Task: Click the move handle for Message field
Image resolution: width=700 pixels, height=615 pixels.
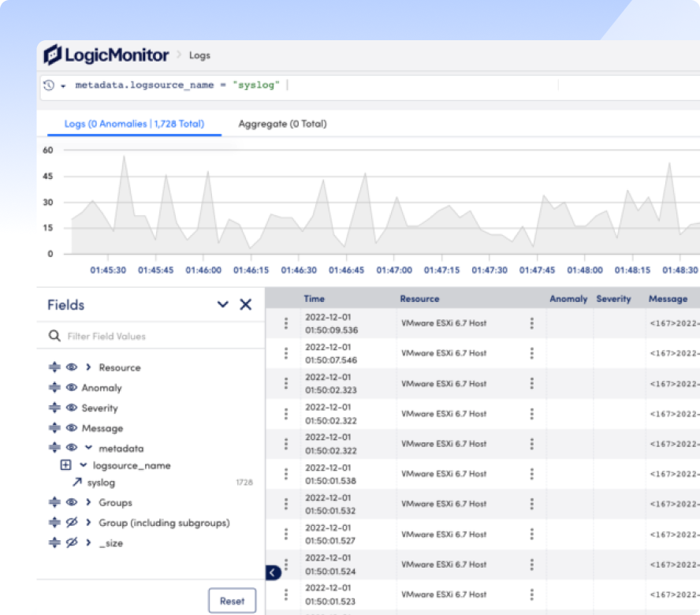Action: point(54,427)
